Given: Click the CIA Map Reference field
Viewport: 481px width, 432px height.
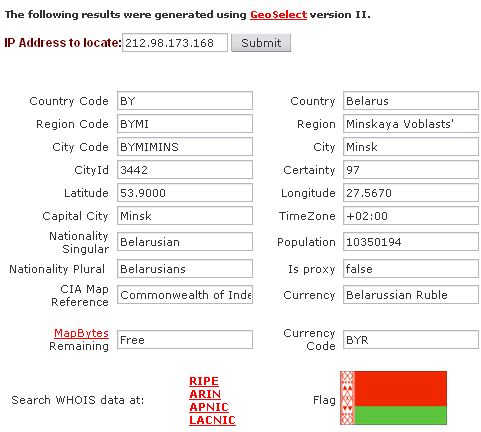Looking at the screenshot, I should coord(185,295).
